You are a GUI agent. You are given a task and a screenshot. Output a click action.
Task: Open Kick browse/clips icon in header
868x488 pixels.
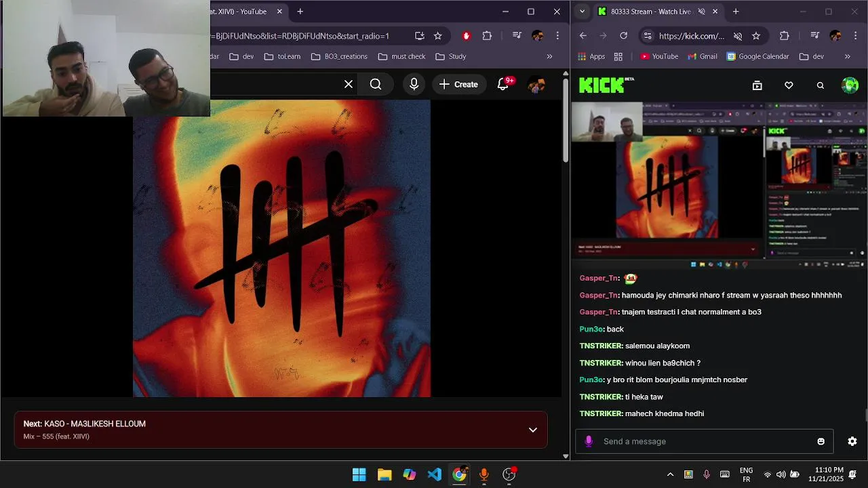coord(757,85)
